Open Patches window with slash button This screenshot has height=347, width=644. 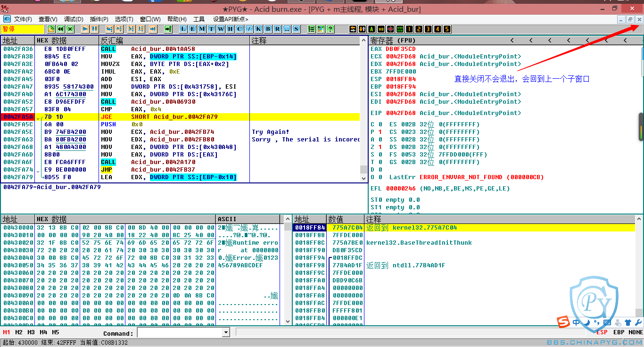tap(248, 29)
